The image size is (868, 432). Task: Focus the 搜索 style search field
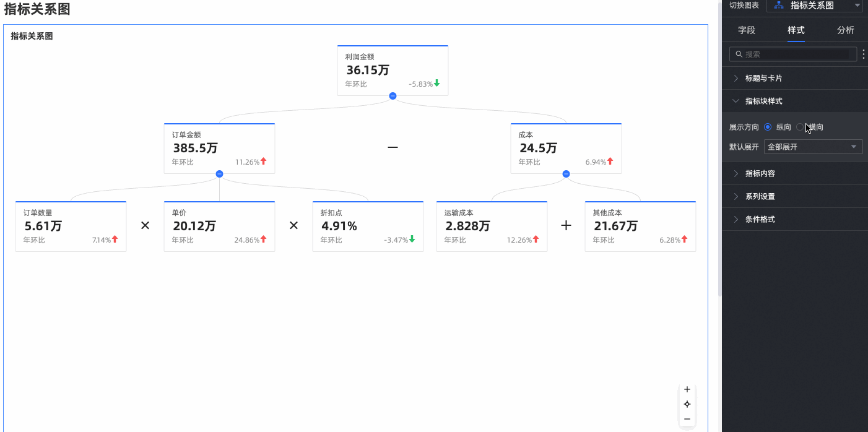(796, 54)
